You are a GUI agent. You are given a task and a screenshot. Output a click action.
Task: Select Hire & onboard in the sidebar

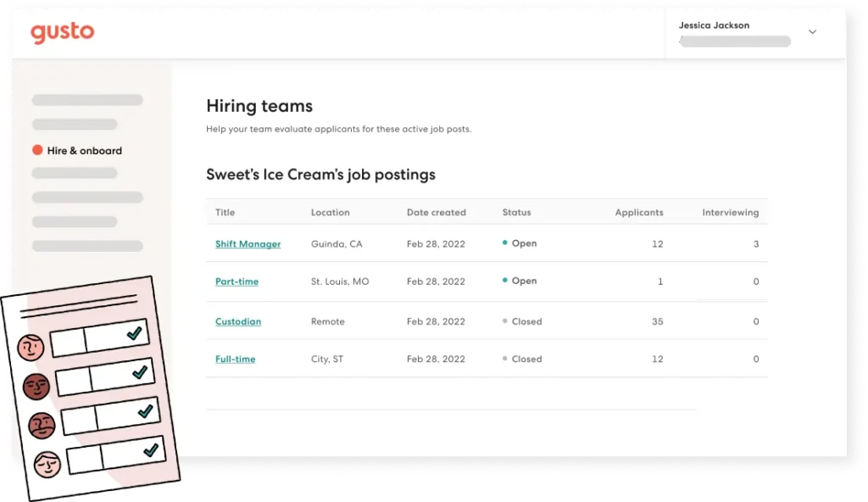(85, 150)
